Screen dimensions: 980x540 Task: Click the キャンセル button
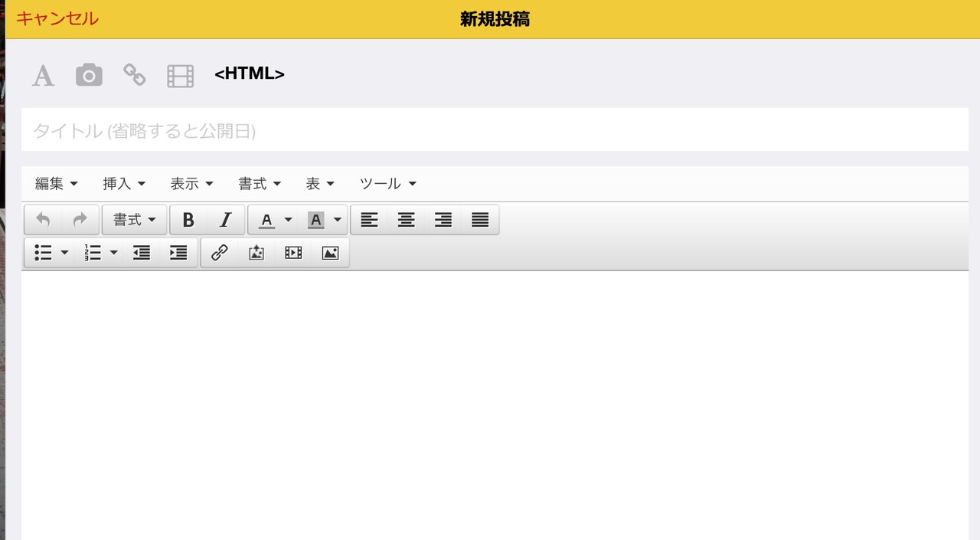(x=57, y=19)
